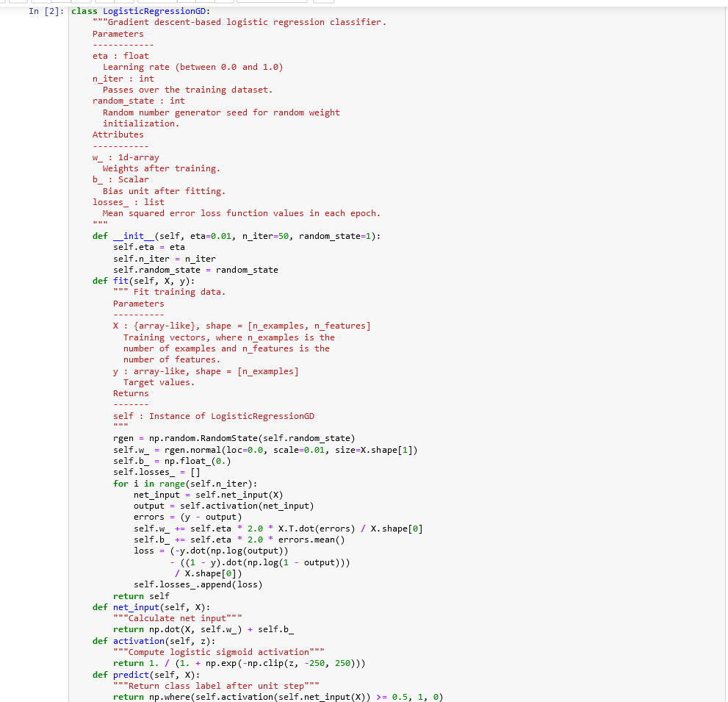This screenshot has height=702, width=728.
Task: Click the predict method name
Action: pyautogui.click(x=131, y=674)
